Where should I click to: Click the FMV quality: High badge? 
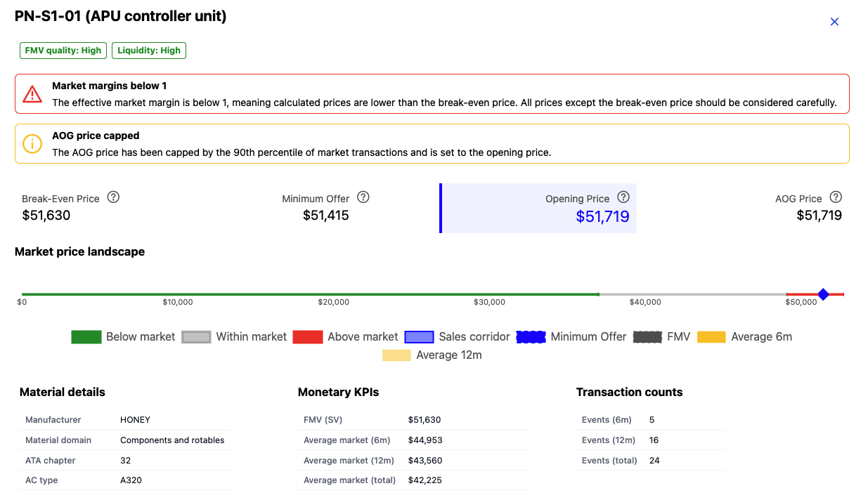(63, 51)
